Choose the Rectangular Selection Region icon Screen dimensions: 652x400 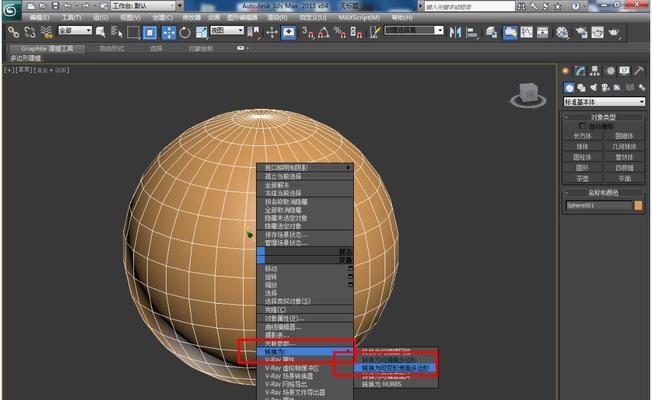133,32
